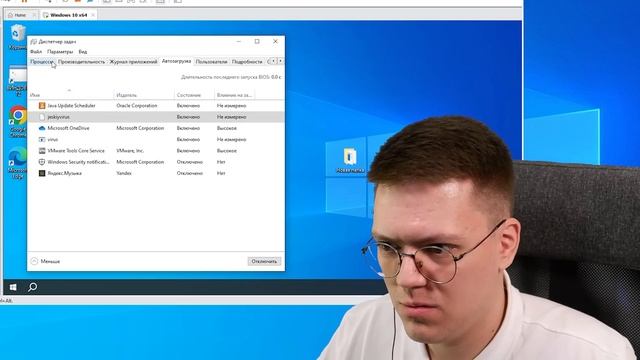
Task: Minimize the Task Manager window
Action: click(x=238, y=41)
